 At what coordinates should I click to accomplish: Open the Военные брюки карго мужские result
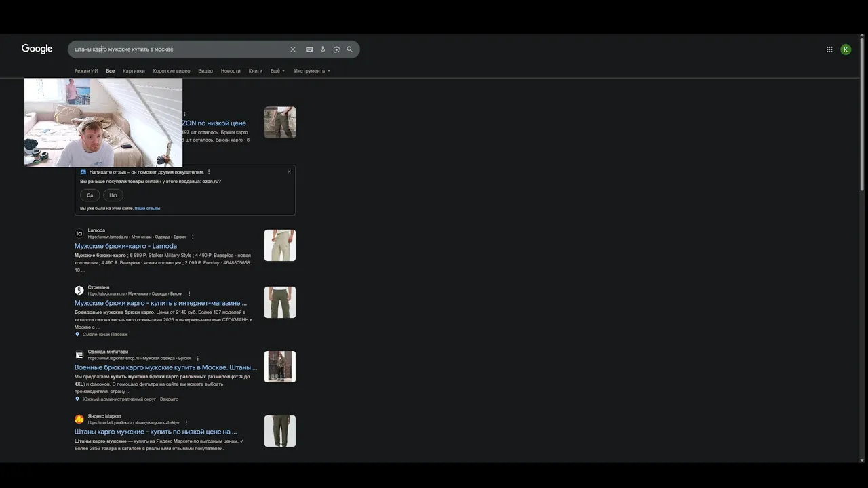click(x=165, y=367)
